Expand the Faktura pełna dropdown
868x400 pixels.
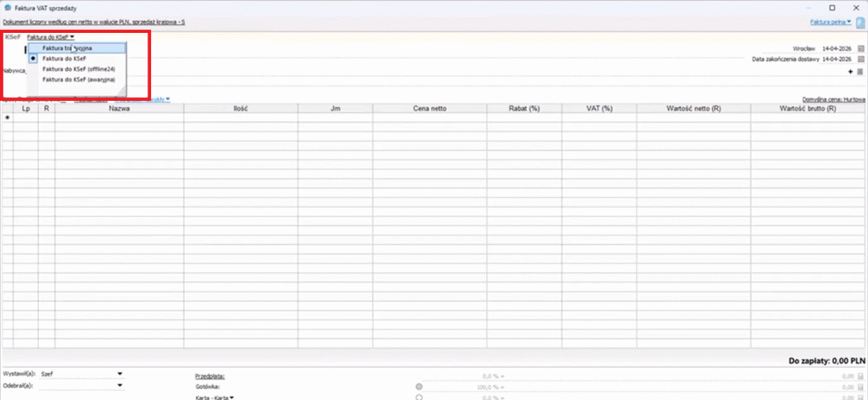pos(831,21)
